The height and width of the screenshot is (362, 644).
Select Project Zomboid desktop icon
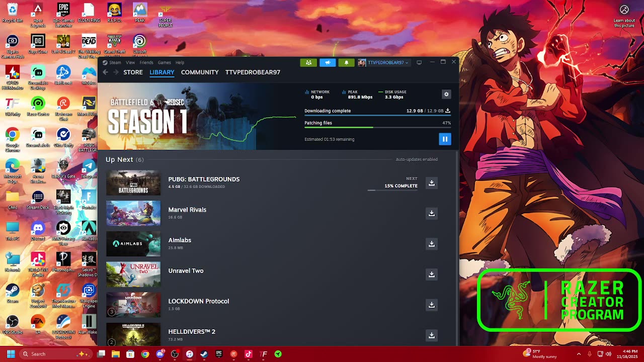[x=38, y=296]
